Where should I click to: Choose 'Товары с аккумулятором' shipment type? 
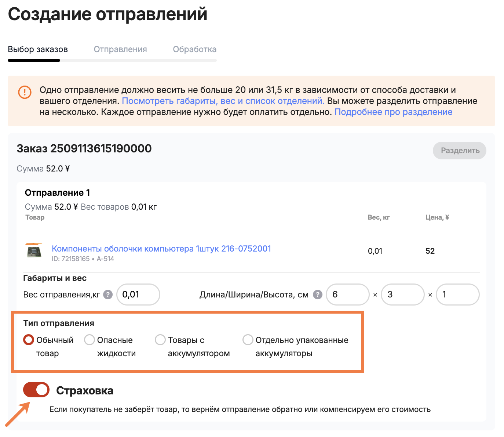(160, 340)
